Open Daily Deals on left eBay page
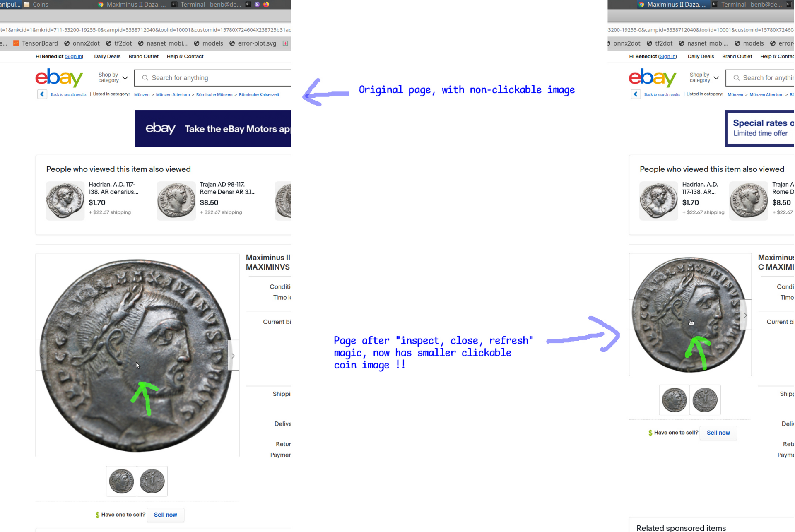Screen dimensions: 795x532 [107, 56]
